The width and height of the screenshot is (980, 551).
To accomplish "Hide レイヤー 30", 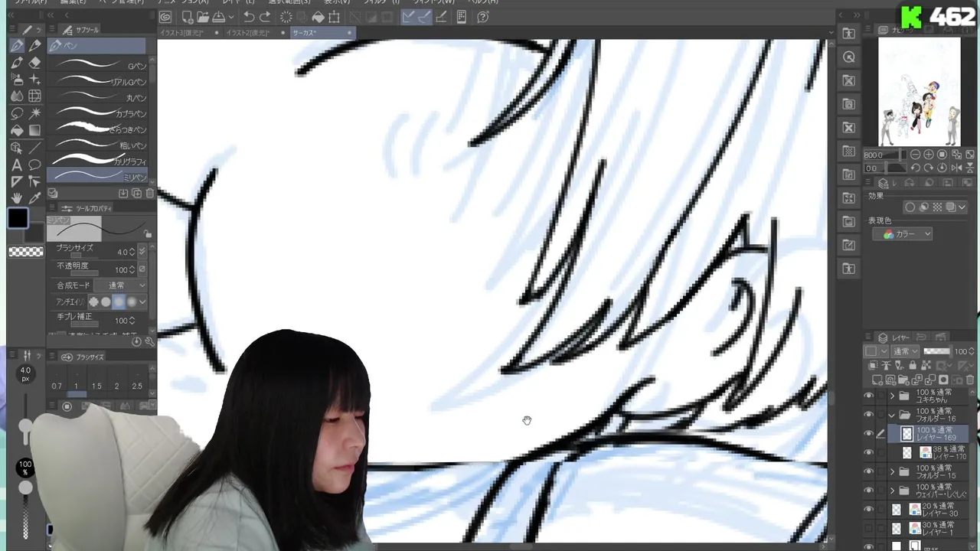I will tap(868, 509).
